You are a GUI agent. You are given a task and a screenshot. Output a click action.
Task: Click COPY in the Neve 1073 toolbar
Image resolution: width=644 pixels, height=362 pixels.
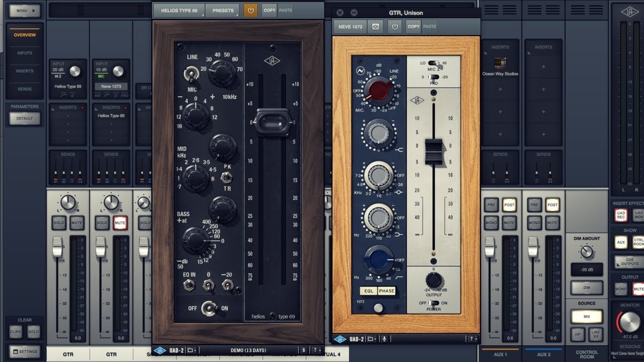414,26
